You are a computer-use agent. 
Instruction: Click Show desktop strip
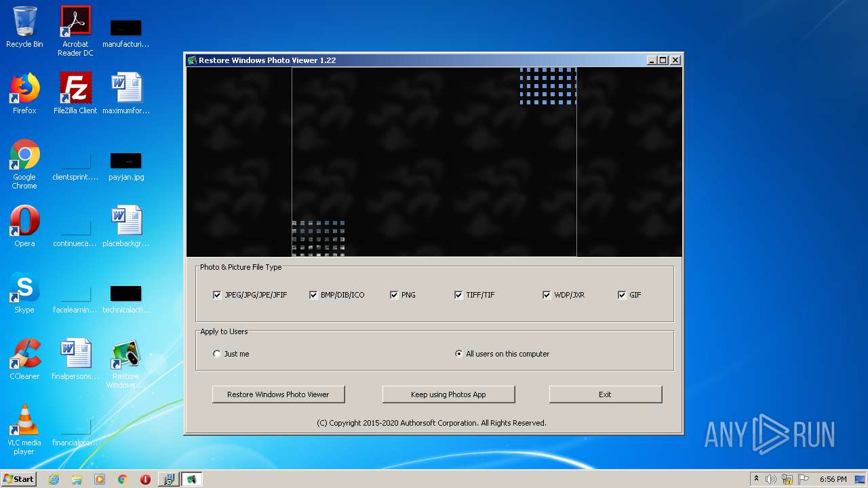861,479
